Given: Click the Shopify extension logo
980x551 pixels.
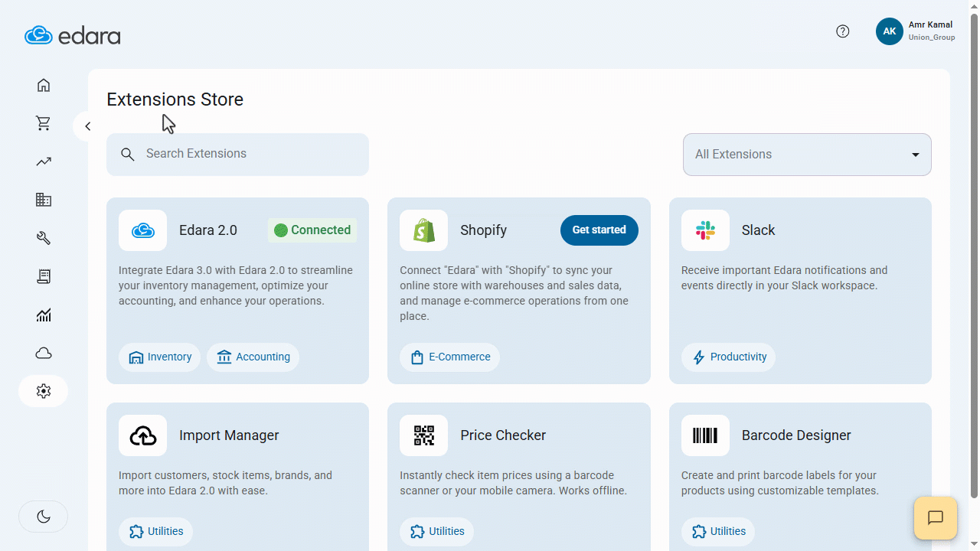Looking at the screenshot, I should point(423,230).
